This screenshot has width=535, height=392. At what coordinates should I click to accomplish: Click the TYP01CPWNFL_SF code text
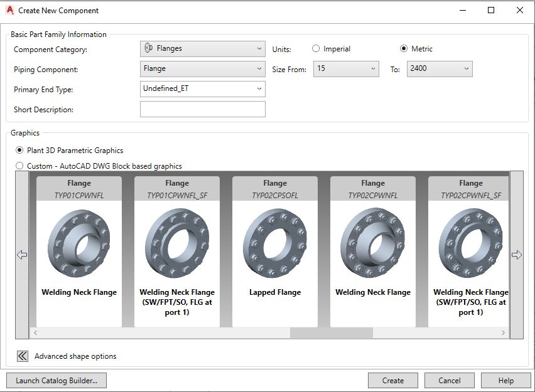pyautogui.click(x=177, y=195)
